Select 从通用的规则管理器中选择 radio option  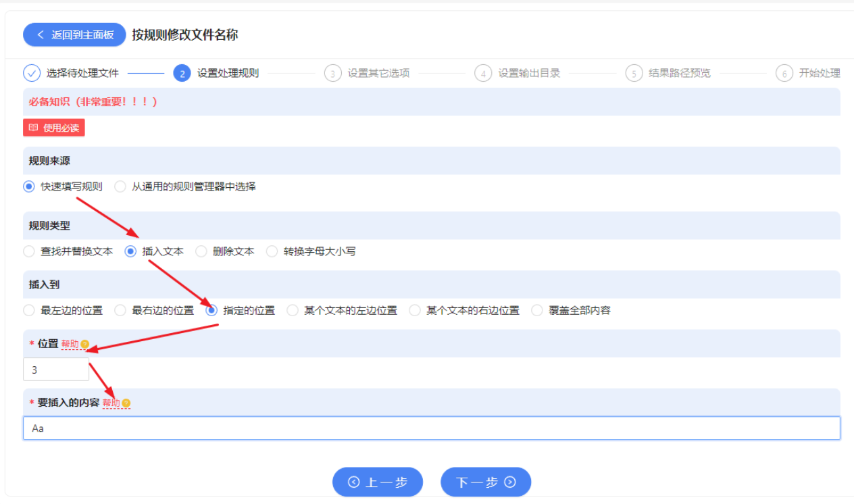tap(185, 186)
